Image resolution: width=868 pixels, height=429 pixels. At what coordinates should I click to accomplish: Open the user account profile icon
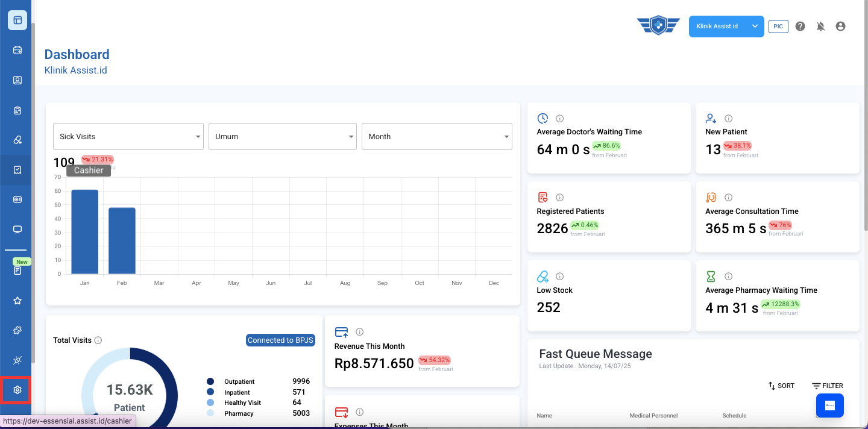(x=840, y=27)
